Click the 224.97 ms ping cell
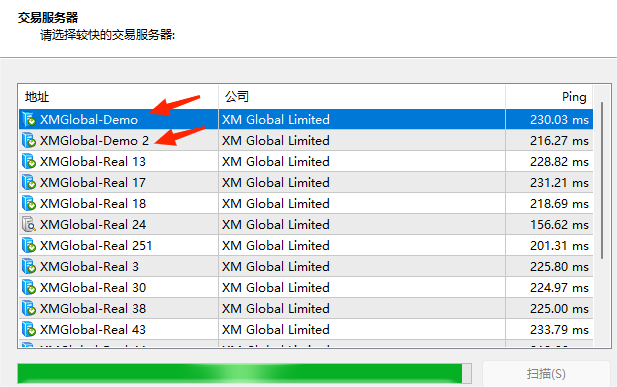The image size is (617, 387). point(549,287)
